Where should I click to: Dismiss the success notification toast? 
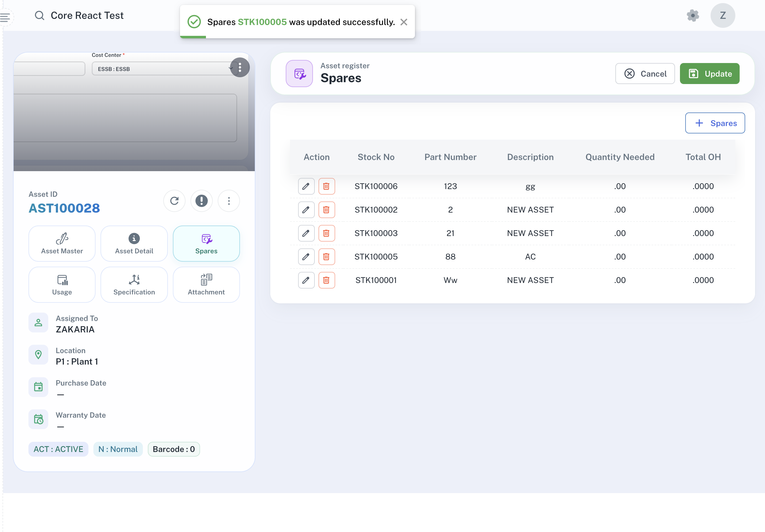point(404,22)
